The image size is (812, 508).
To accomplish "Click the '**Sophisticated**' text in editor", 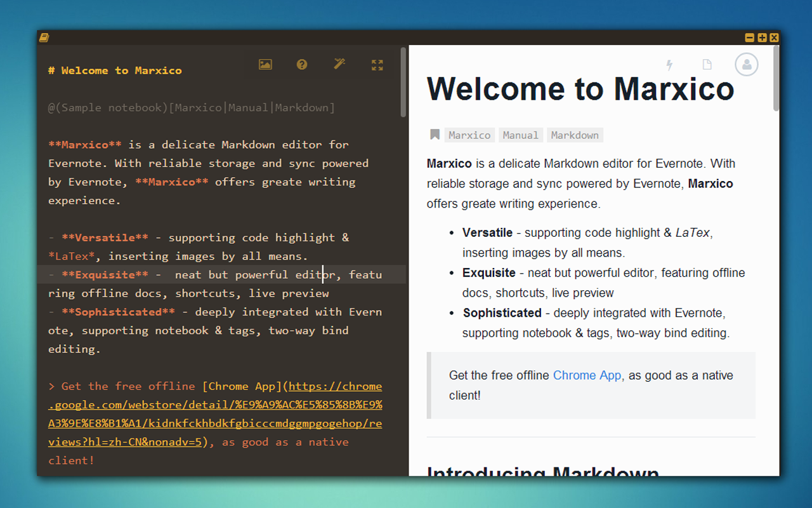I will tap(118, 312).
